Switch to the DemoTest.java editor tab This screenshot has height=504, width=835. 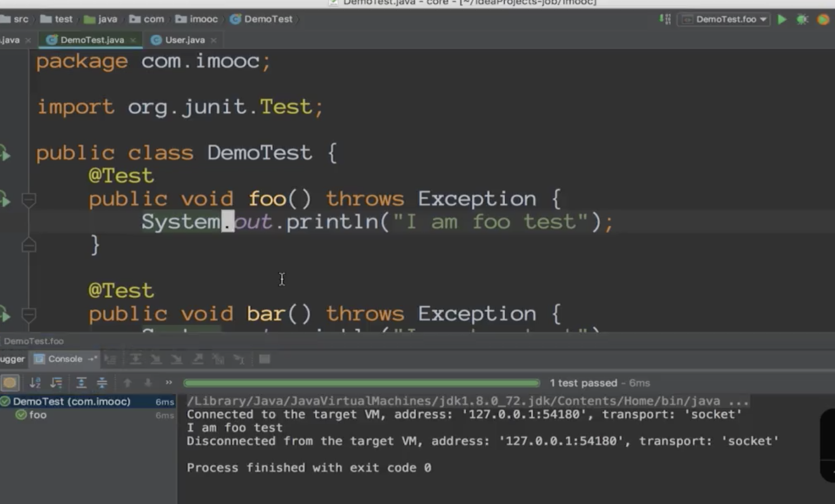click(x=91, y=40)
